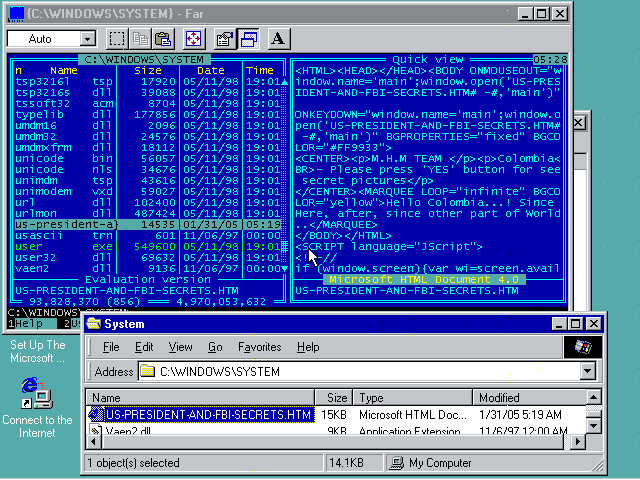Select us-president-a file row in Far panel

click(148, 224)
